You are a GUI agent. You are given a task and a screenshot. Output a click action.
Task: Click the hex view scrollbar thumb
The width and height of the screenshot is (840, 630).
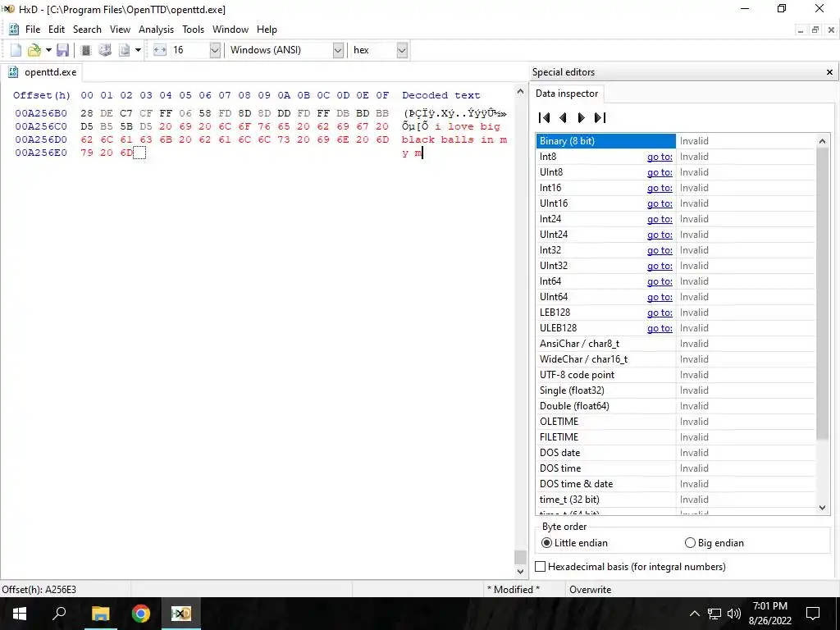[520, 557]
